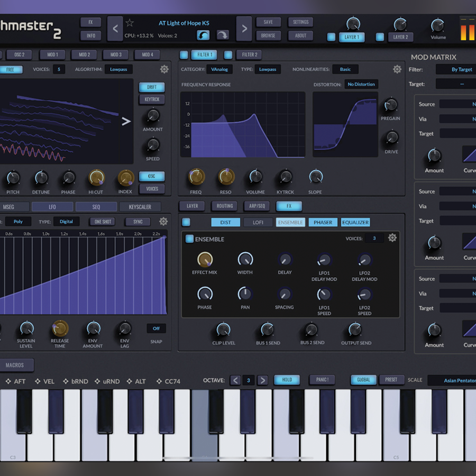Assign uRND modulation source icon
Screen dimensions: 476x476
coord(97,381)
